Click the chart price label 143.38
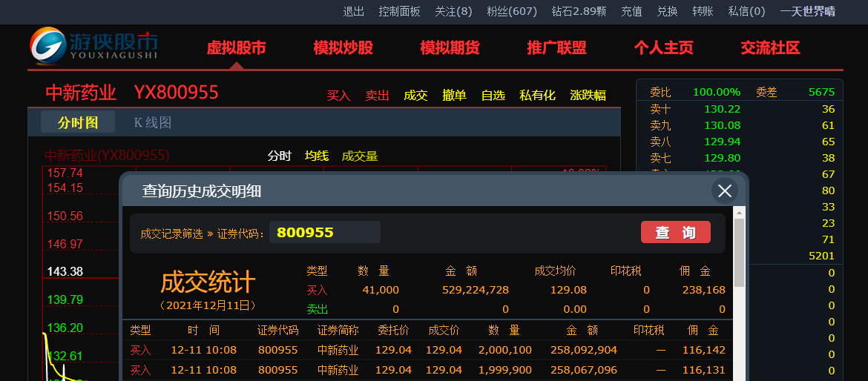The width and height of the screenshot is (868, 381). [x=65, y=271]
